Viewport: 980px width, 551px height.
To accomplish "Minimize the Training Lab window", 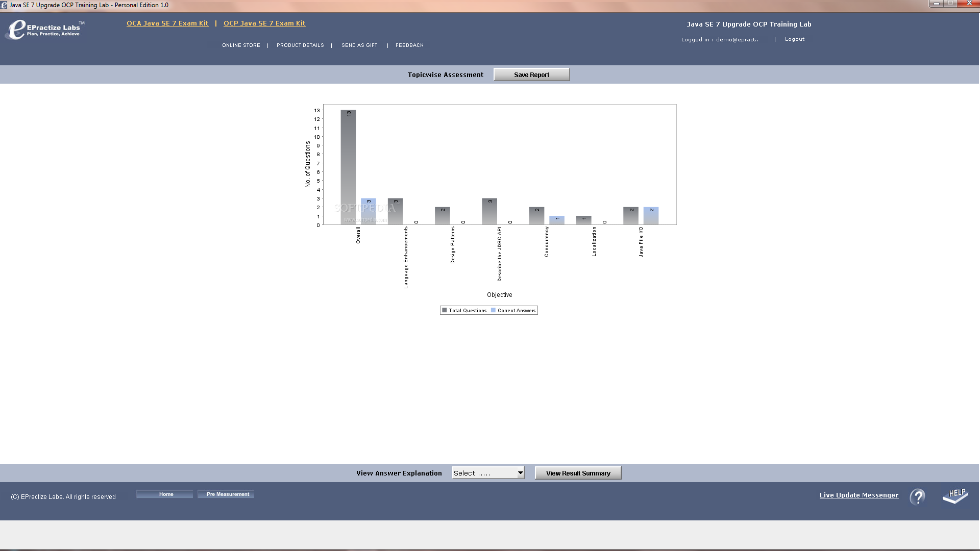I will point(936,4).
